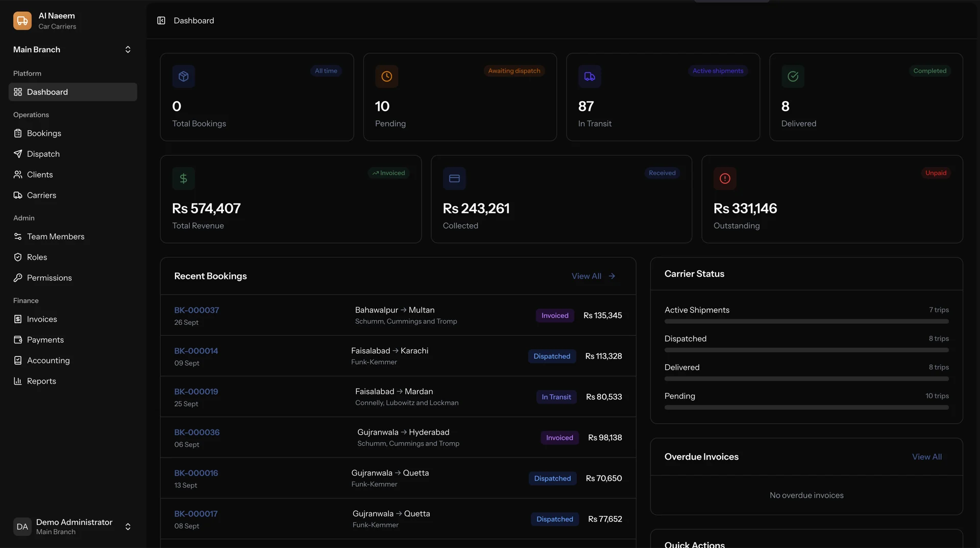This screenshot has width=980, height=548.
Task: Expand the Main Branch switcher
Action: 72,50
